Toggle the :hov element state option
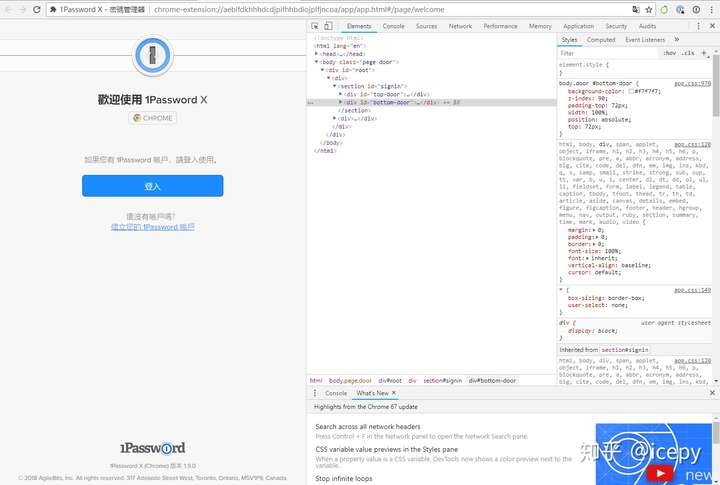The image size is (720, 485). click(x=669, y=53)
